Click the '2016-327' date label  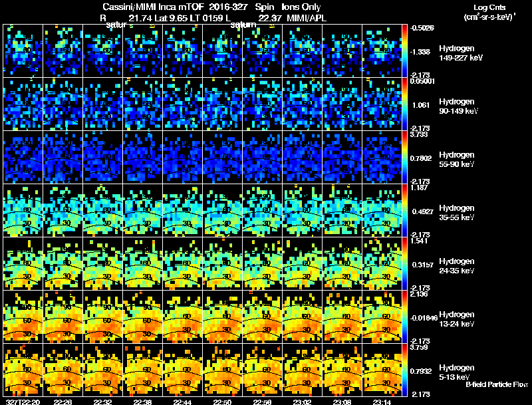[228, 7]
